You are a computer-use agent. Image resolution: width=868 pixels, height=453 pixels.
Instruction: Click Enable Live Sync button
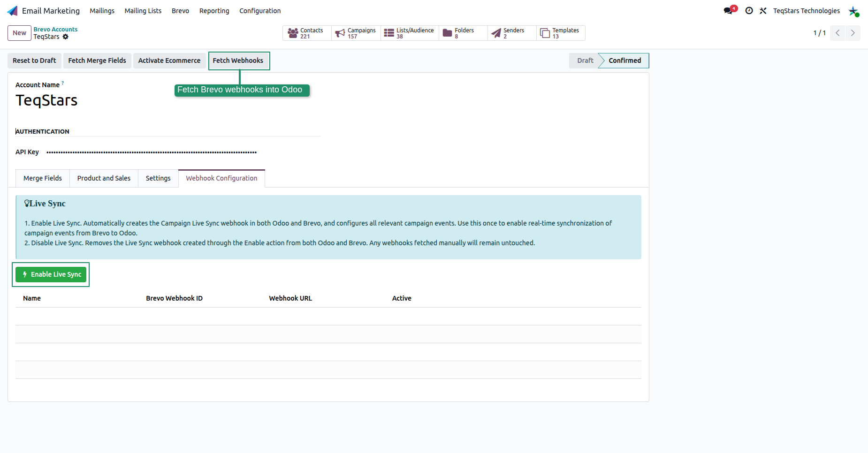(x=51, y=274)
